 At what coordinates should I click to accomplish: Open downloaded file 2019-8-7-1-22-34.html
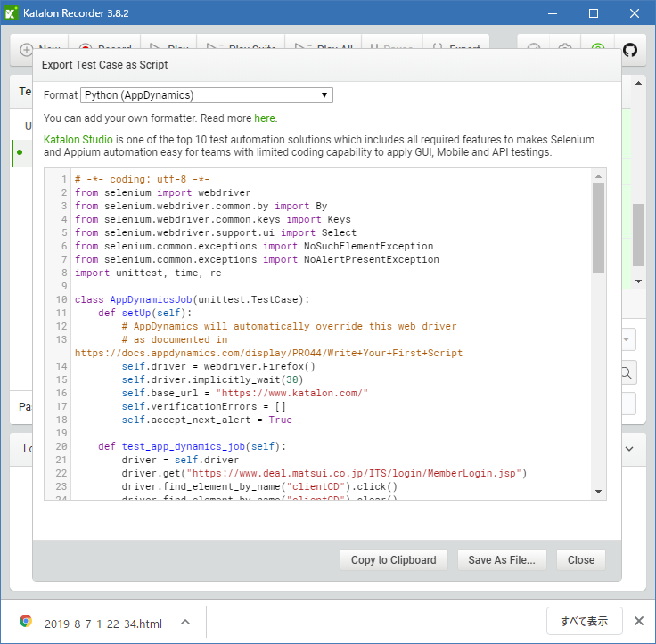tap(102, 624)
